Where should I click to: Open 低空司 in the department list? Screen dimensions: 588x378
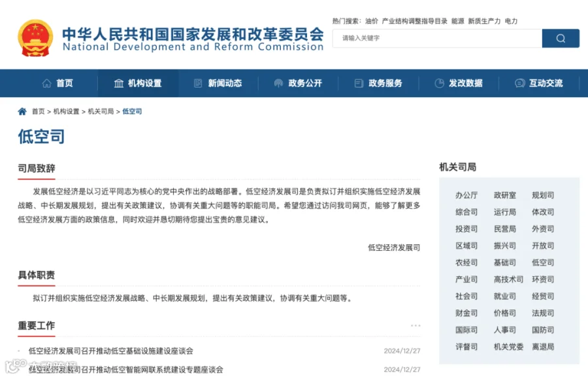[543, 262]
